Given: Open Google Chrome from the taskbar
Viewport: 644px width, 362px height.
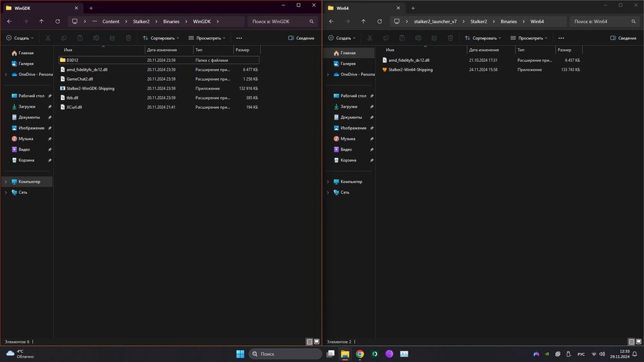Looking at the screenshot, I should 360,354.
